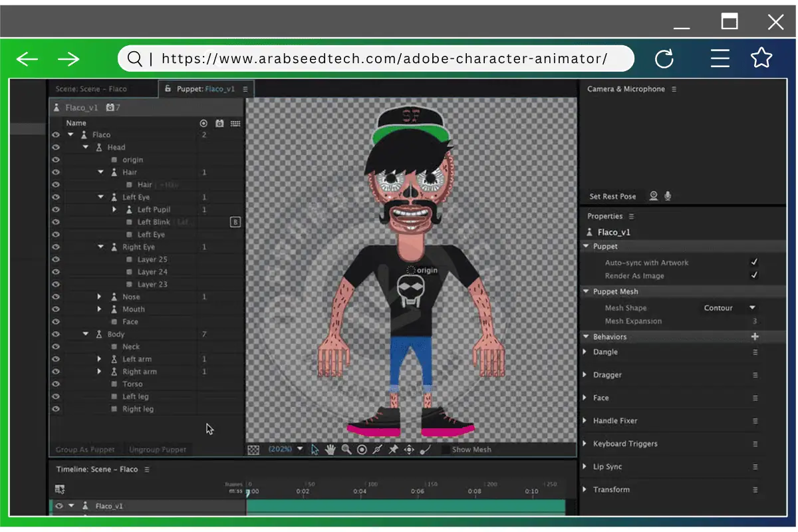Uncheck Render As Image in Puppet properties

click(754, 275)
